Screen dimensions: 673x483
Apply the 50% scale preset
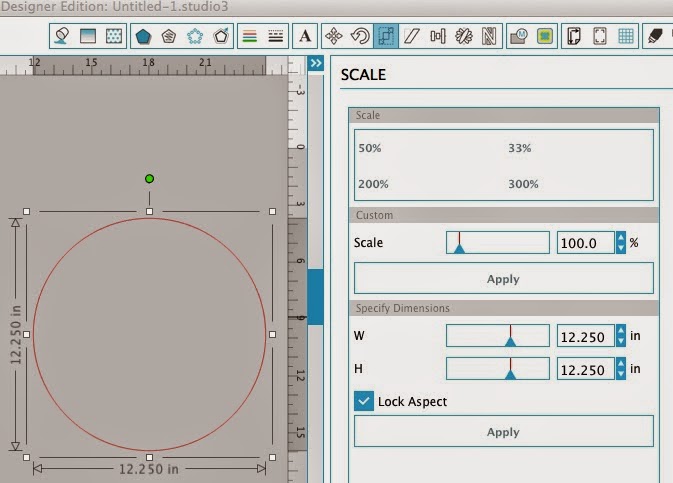click(370, 148)
